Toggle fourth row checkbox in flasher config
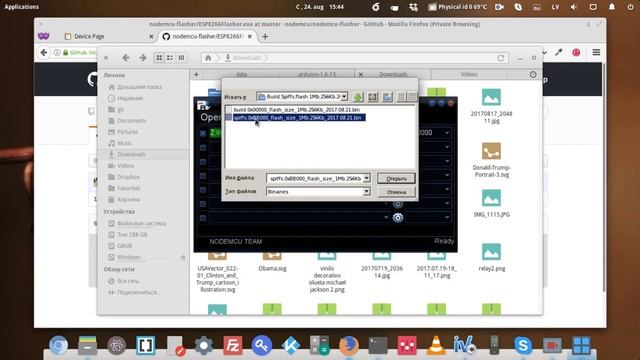640x360 pixels. click(203, 176)
